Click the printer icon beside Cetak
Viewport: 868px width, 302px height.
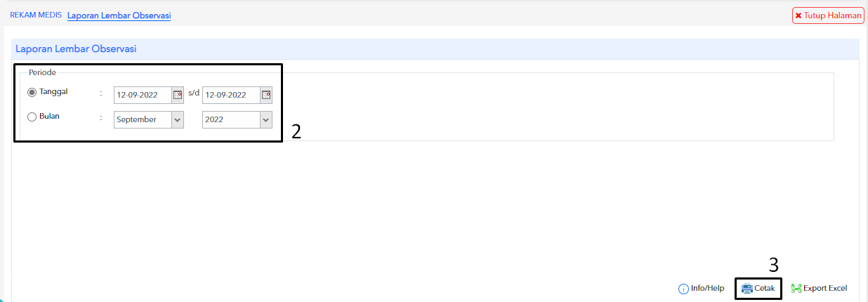pos(747,289)
